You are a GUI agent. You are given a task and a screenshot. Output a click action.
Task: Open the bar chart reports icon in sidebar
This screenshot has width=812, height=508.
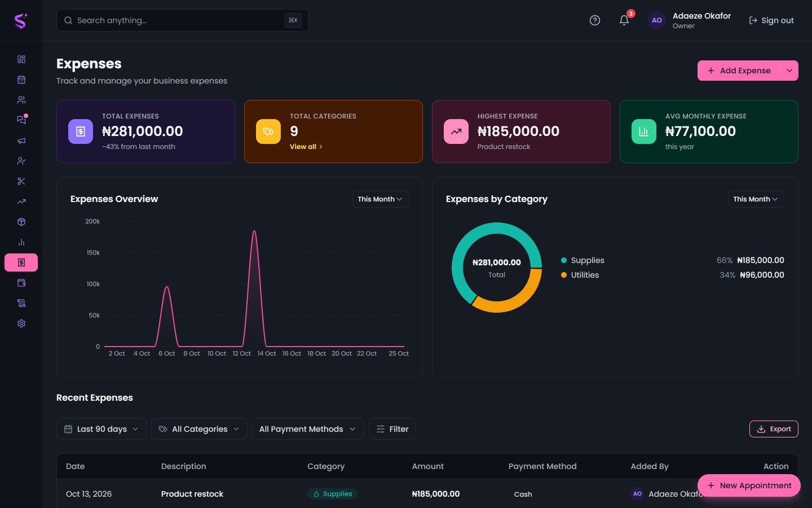pos(21,242)
